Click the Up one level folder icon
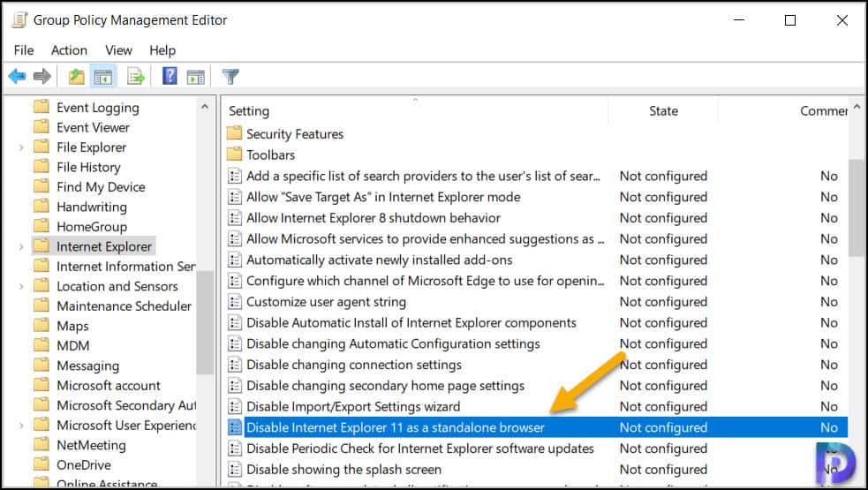This screenshot has width=868, height=490. (77, 77)
